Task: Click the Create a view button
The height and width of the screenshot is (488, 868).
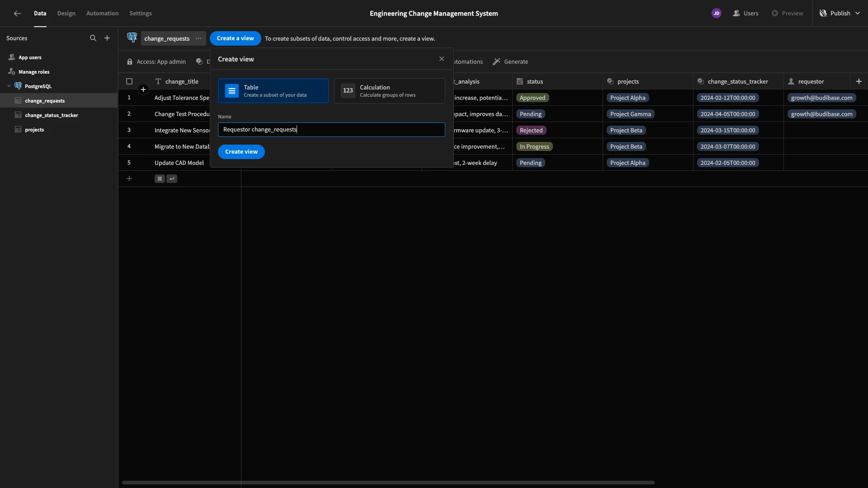Action: (236, 38)
